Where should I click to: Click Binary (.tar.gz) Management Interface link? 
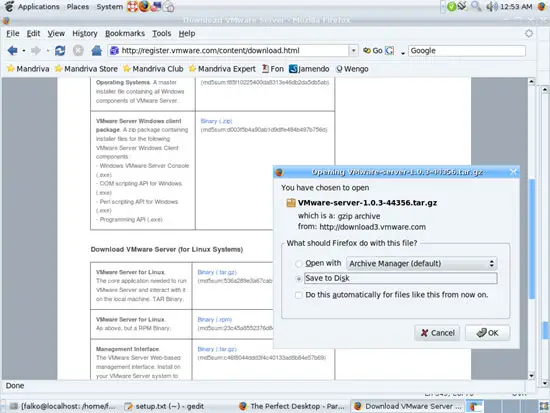[x=217, y=349]
